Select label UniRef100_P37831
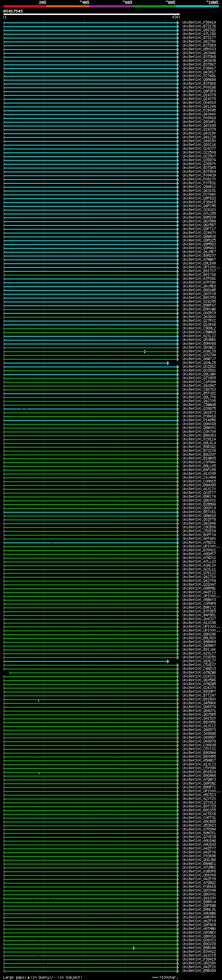 199,183
